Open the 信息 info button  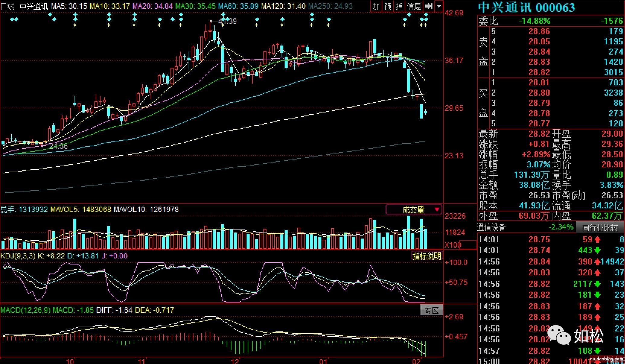[414, 6]
